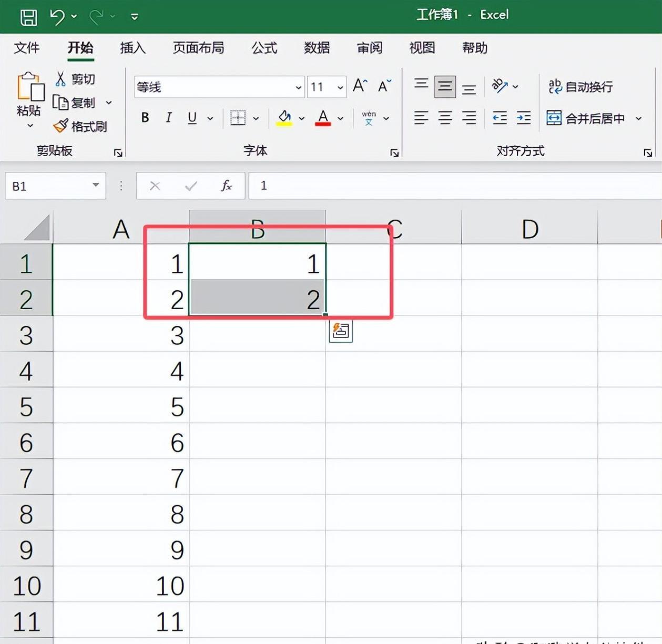
Task: Switch to the 数据 tab
Action: tap(317, 48)
